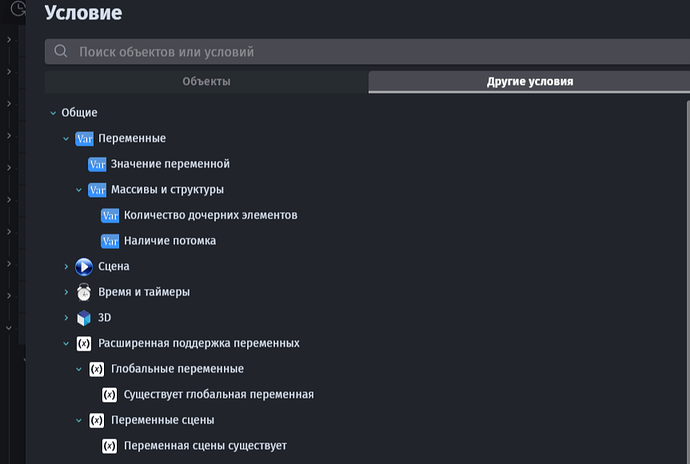Click the play icon beside Сцена

coord(84,267)
